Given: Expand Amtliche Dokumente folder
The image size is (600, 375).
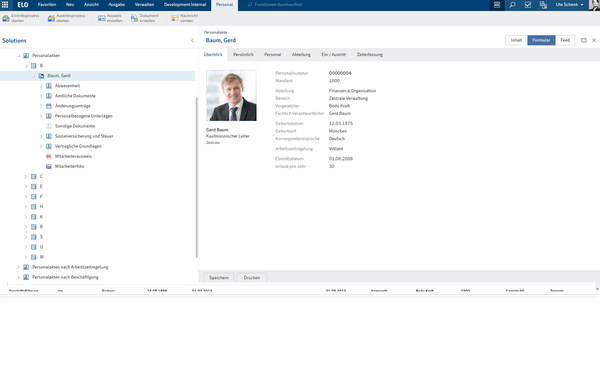Looking at the screenshot, I should pos(41,96).
